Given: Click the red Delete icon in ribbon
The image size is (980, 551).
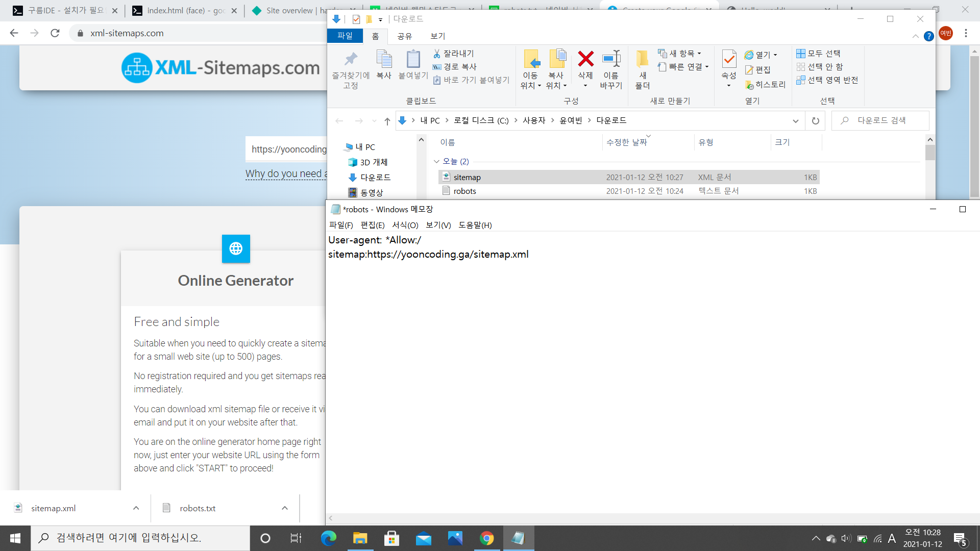Looking at the screenshot, I should point(585,59).
